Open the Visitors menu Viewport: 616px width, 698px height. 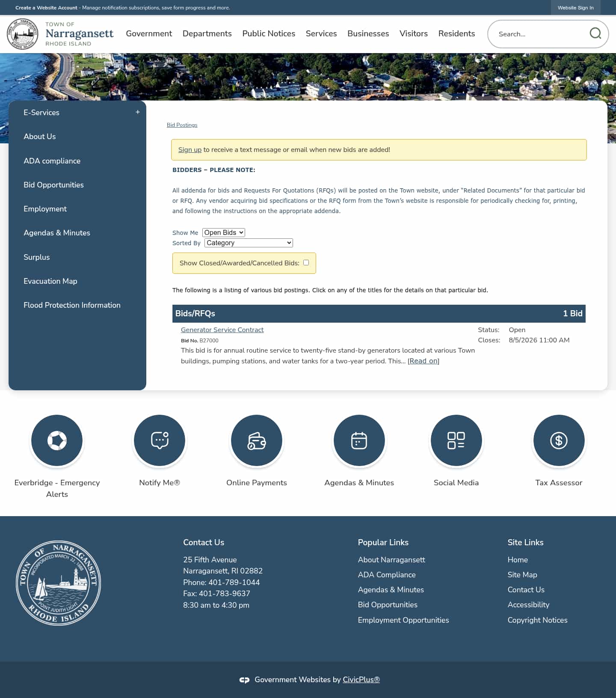coord(414,33)
